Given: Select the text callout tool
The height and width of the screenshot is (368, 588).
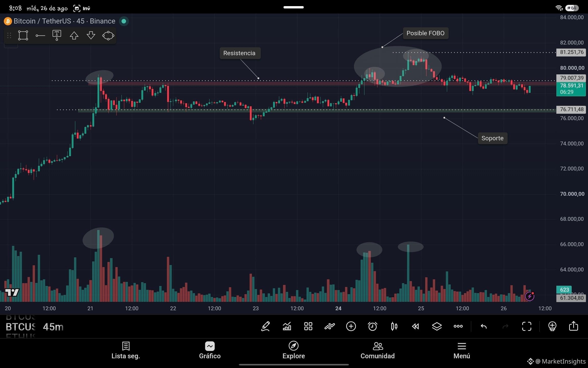Looking at the screenshot, I should pyautogui.click(x=57, y=35).
